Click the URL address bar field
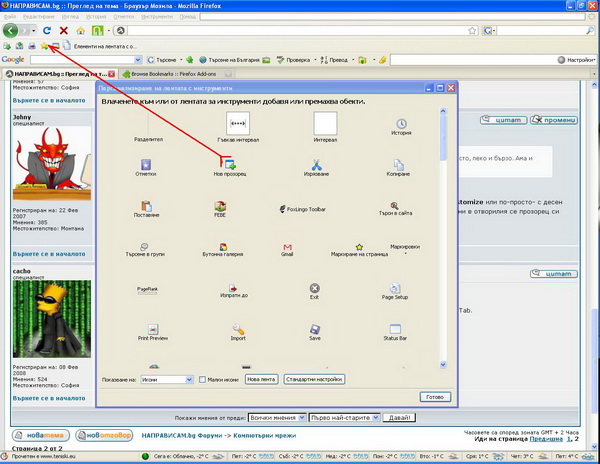 (297, 31)
